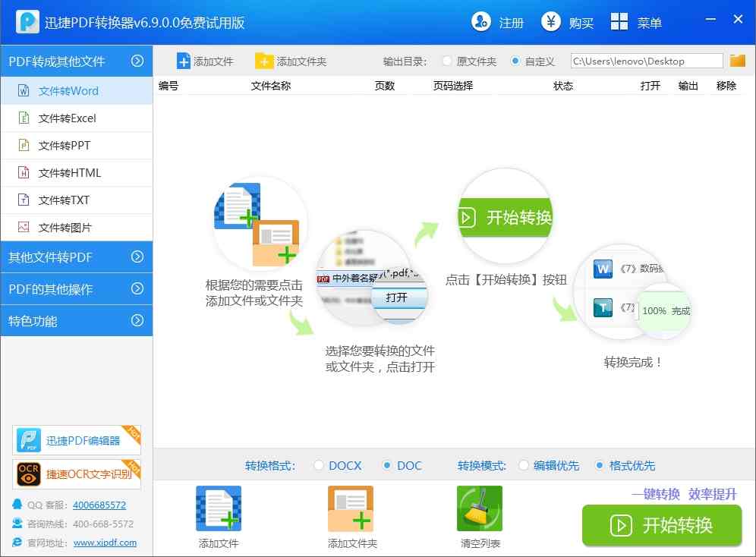Click the 文件转Excel sheet icon

click(23, 118)
